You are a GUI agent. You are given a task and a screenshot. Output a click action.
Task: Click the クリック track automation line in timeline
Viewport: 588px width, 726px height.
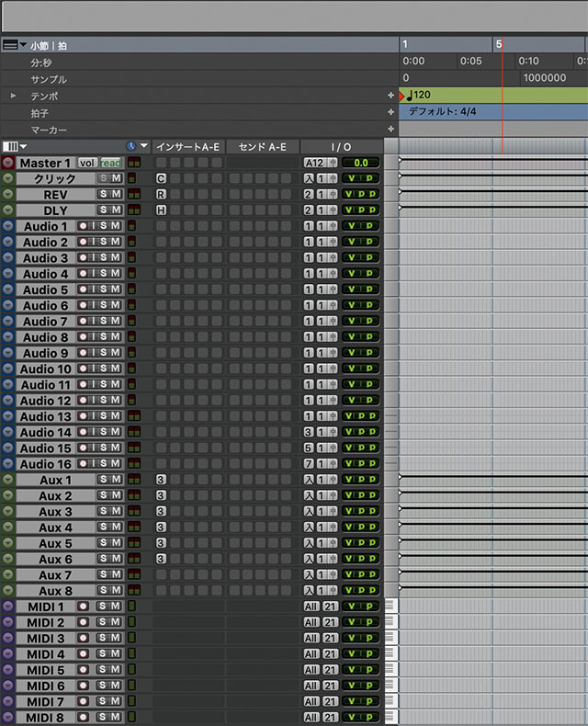pyautogui.click(x=493, y=176)
